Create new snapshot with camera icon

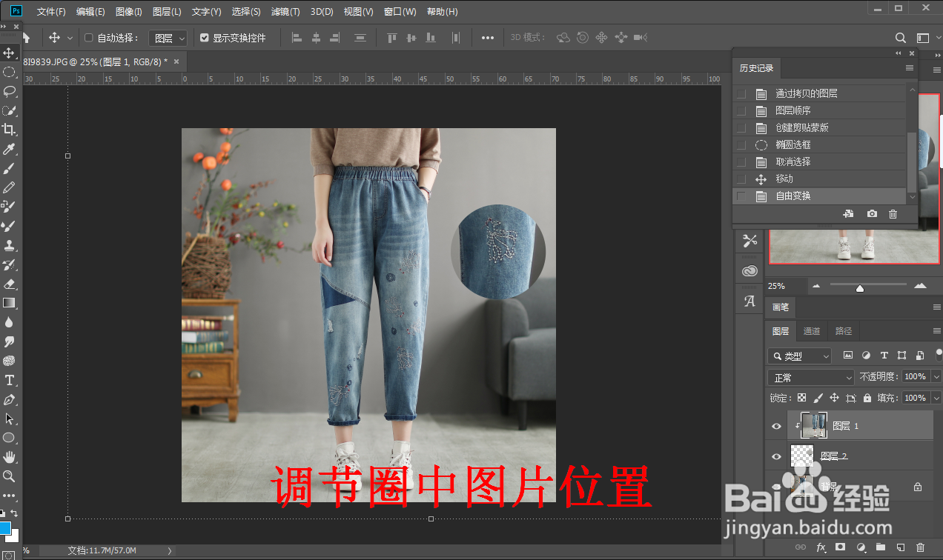[872, 214]
